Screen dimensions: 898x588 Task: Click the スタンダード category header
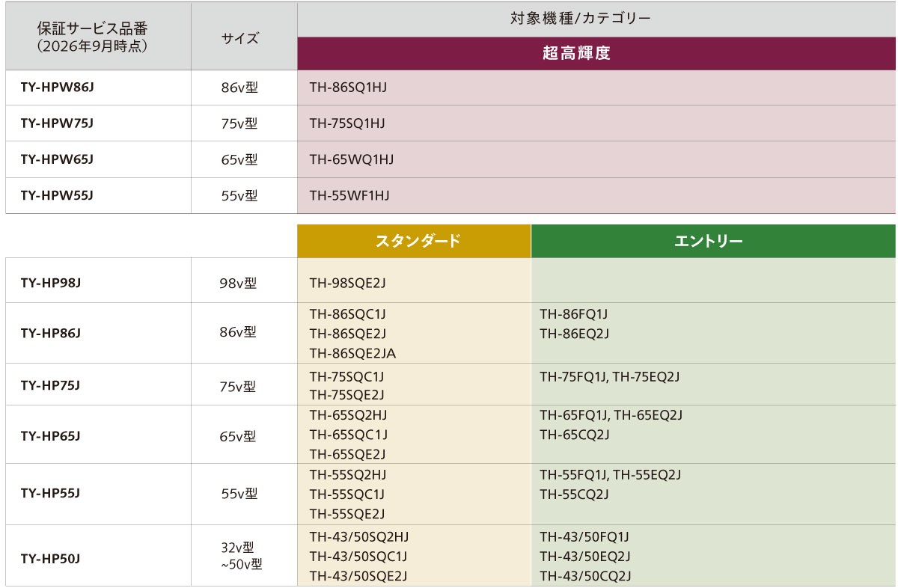click(x=414, y=241)
